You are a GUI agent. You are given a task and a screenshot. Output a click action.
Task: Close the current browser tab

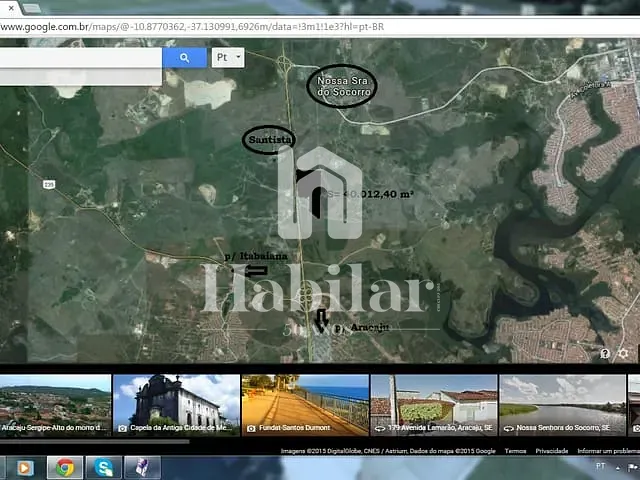[x=11, y=8]
